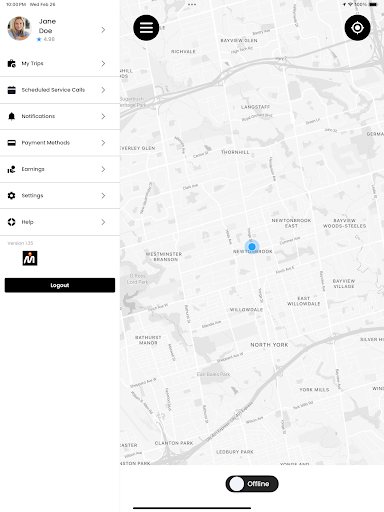
Task: Click the Bayview Woods-Steeles map label
Action: tap(344, 223)
